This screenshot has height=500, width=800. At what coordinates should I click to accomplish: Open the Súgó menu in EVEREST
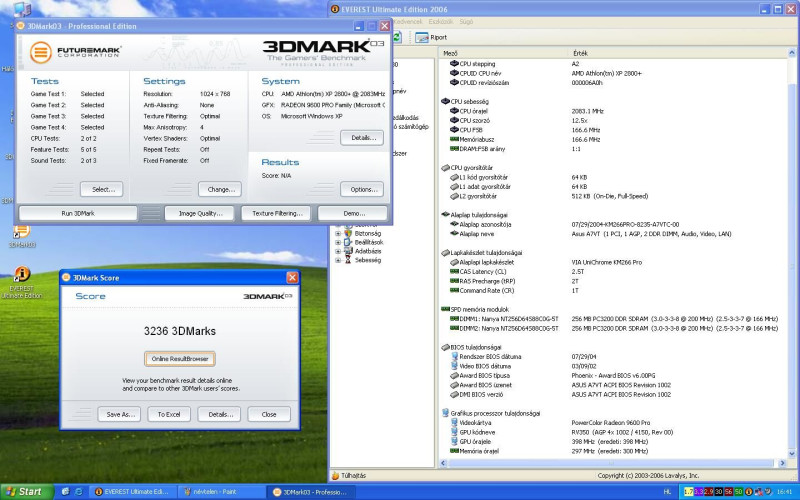coord(466,22)
